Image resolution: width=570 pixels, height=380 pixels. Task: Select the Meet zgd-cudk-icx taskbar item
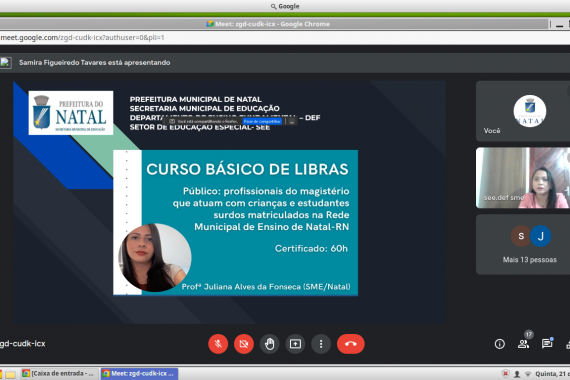click(x=139, y=373)
